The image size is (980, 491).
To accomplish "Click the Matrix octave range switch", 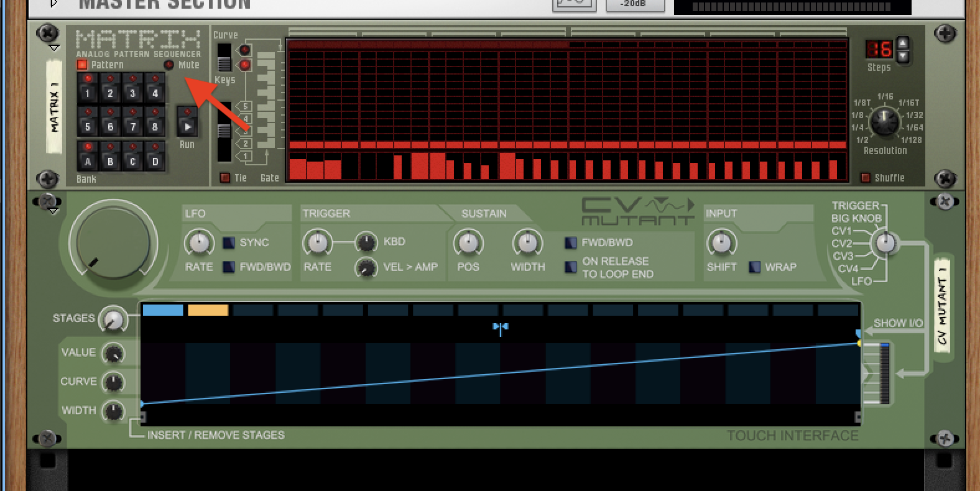I will click(x=223, y=132).
